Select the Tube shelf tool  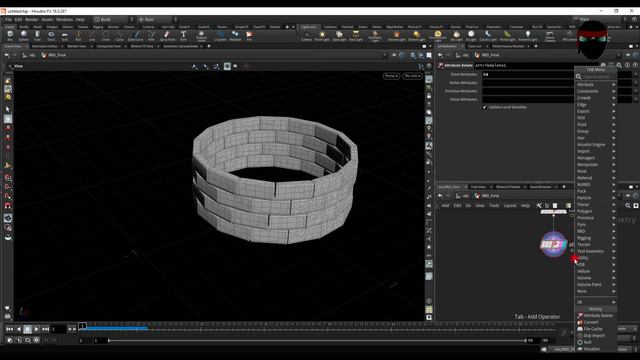[x=37, y=36]
